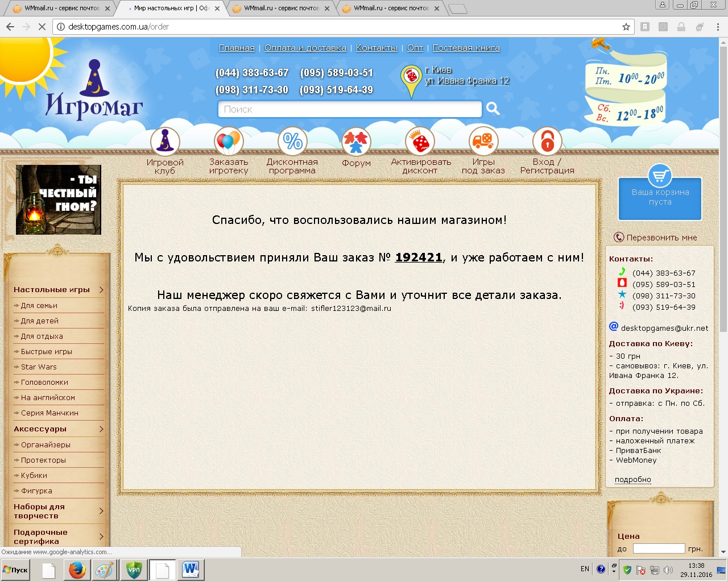The height and width of the screenshot is (582, 728).
Task: Click the честный гном banner
Action: coord(59,199)
